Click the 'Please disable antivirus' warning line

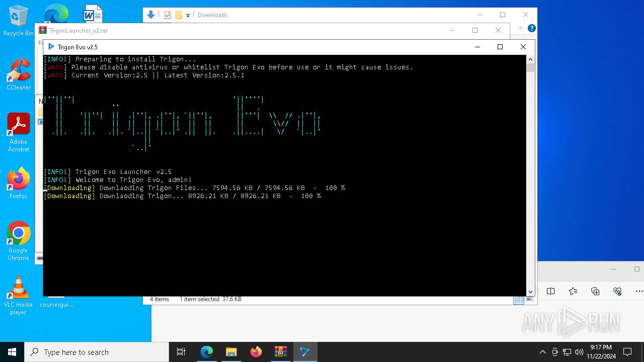[228, 67]
